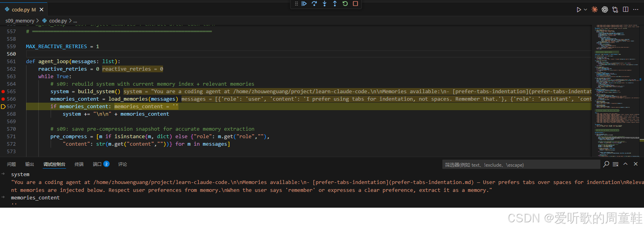Click the debug Continue button
The width and height of the screenshot is (644, 229).
pyautogui.click(x=304, y=4)
